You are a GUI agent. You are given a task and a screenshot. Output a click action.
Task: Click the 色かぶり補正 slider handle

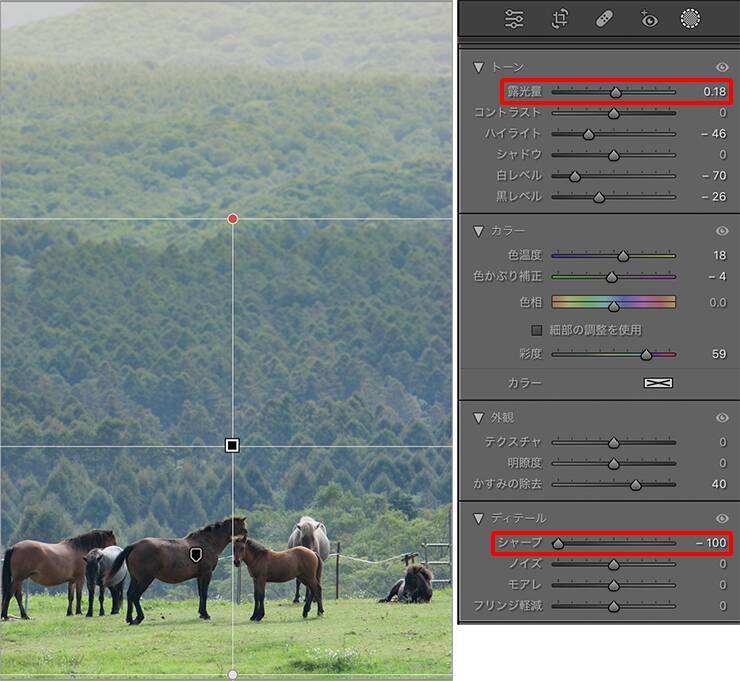pos(612,277)
